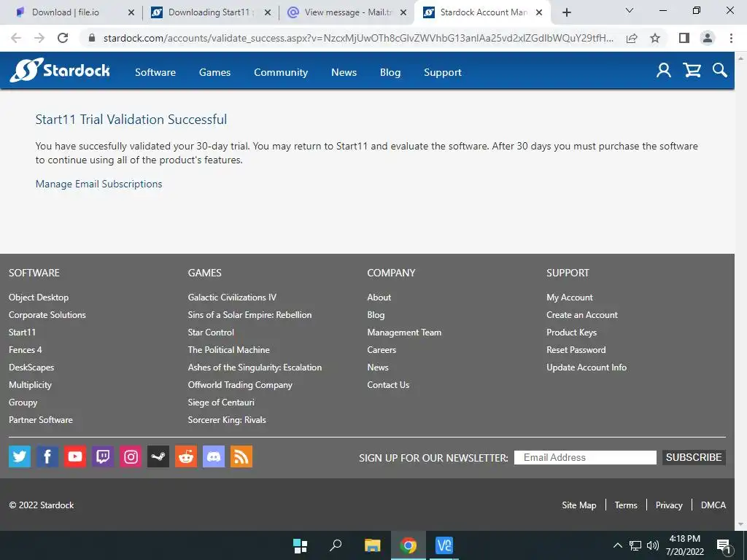Open the header Blog menu item
This screenshot has width=747, height=560.
[390, 72]
